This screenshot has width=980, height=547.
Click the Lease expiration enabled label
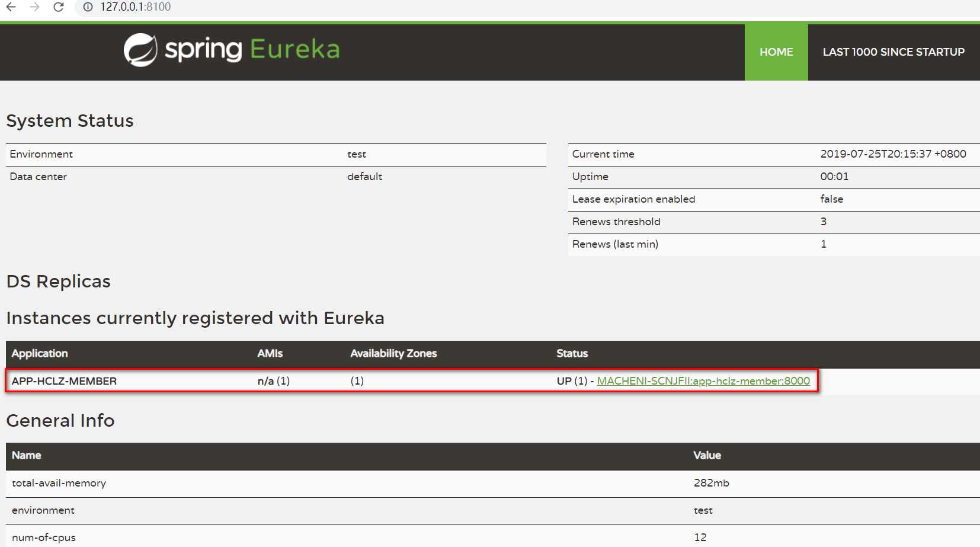point(633,199)
